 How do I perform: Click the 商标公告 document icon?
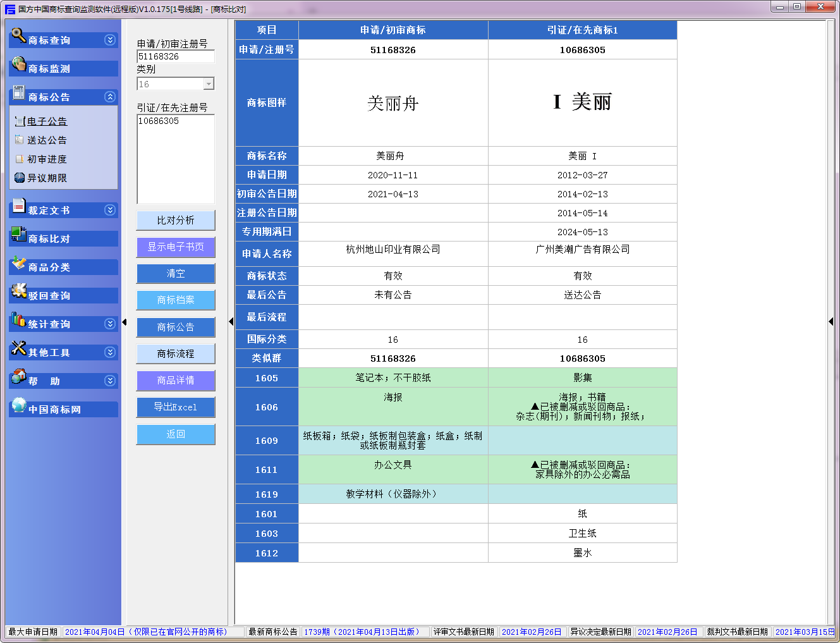pos(18,92)
